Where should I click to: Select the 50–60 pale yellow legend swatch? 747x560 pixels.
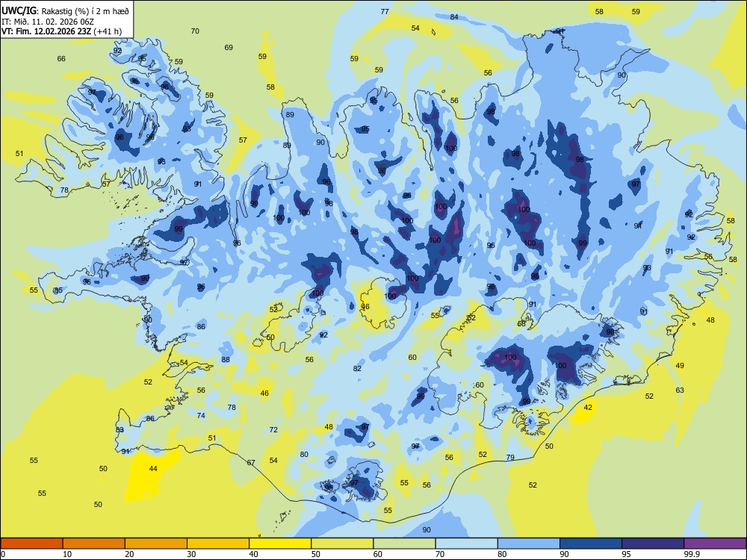tap(342, 544)
